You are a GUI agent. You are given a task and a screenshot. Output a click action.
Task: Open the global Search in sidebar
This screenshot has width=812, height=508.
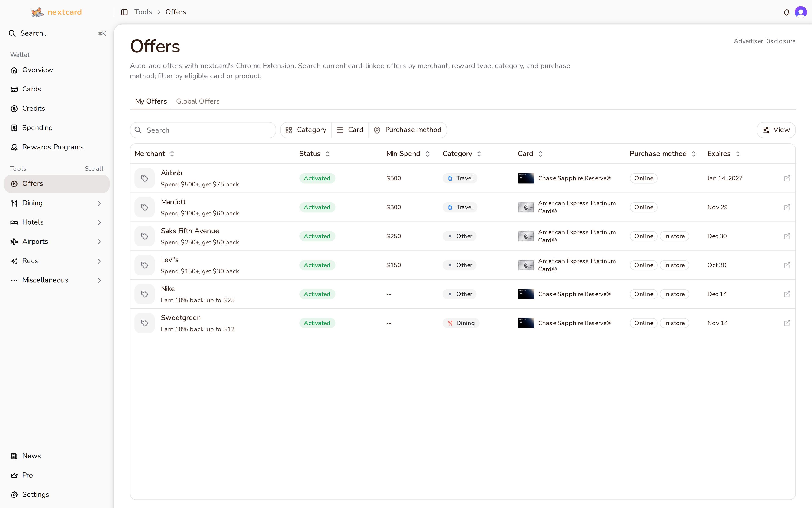(x=57, y=33)
